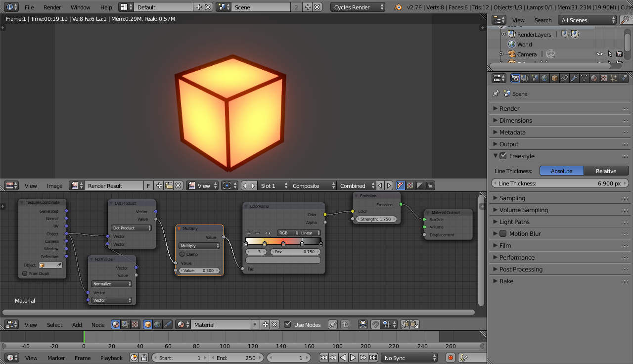Open the Mesh Data triangle tab

point(584,78)
